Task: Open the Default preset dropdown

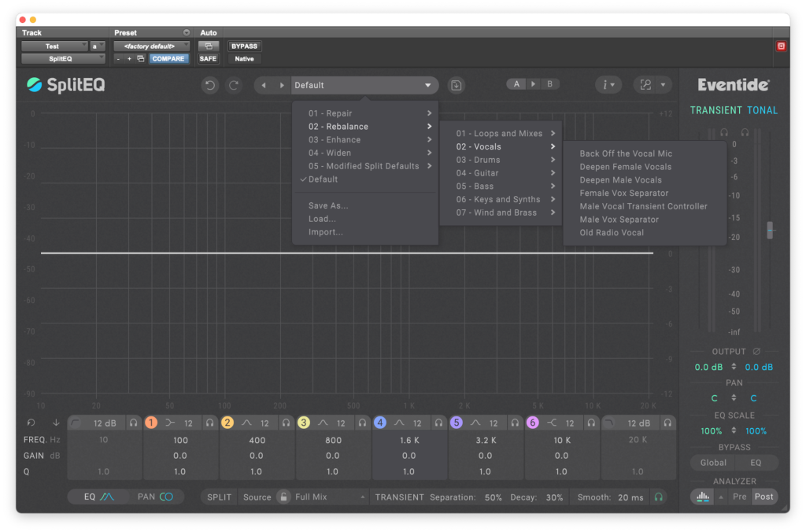Action: (x=362, y=85)
